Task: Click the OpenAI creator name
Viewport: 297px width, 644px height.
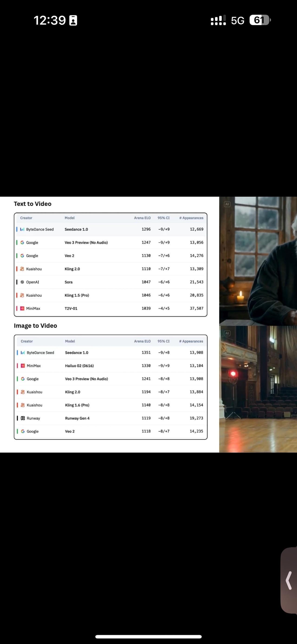Action: point(33,282)
